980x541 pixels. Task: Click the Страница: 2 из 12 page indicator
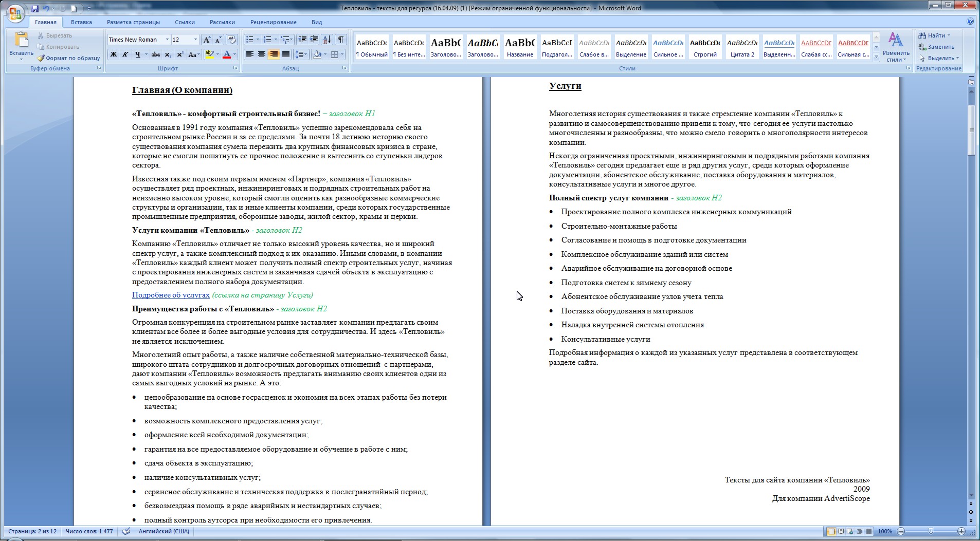click(32, 531)
